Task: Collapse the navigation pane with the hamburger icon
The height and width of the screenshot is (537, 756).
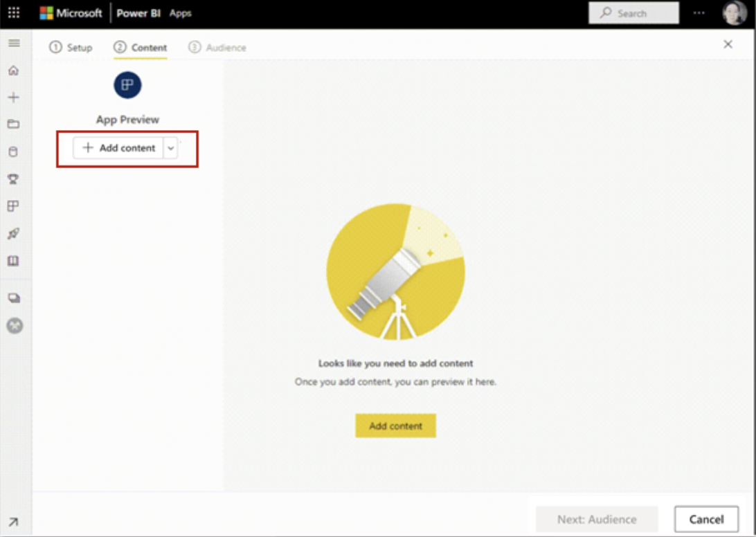Action: pos(15,42)
